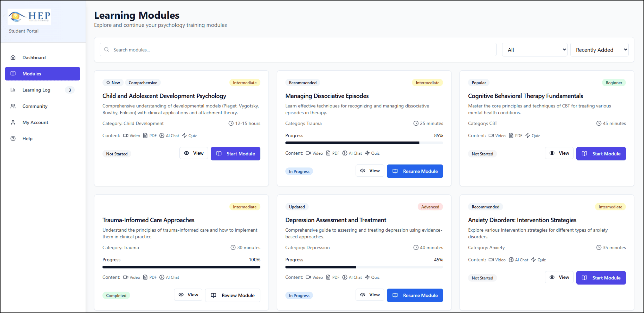The image size is (644, 313).
Task: Click the Popular tag
Action: (x=479, y=83)
